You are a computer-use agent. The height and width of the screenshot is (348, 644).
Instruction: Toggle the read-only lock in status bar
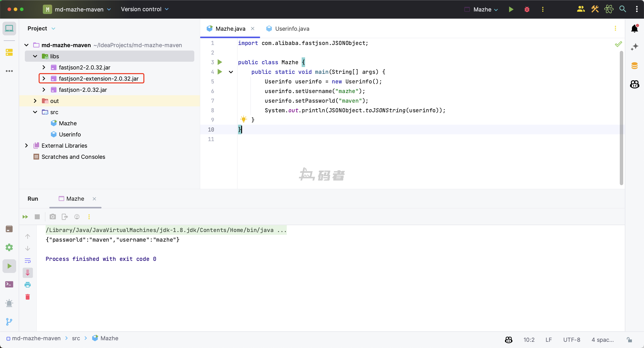point(629,340)
